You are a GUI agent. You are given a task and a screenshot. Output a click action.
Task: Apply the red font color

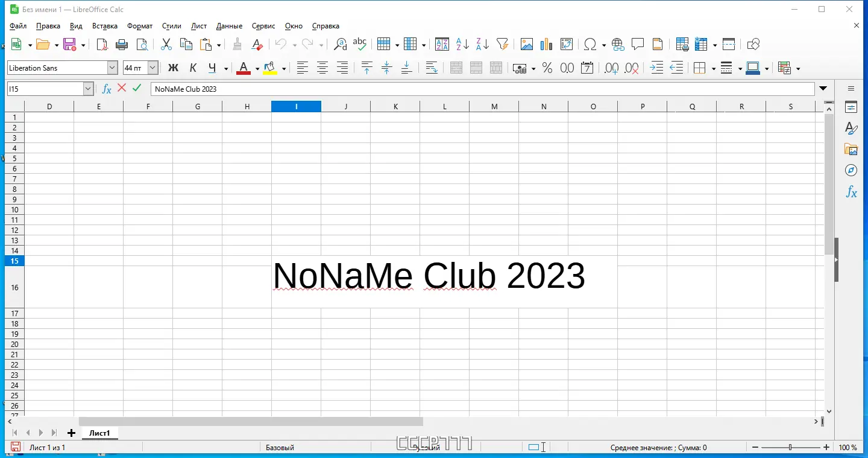coord(244,68)
